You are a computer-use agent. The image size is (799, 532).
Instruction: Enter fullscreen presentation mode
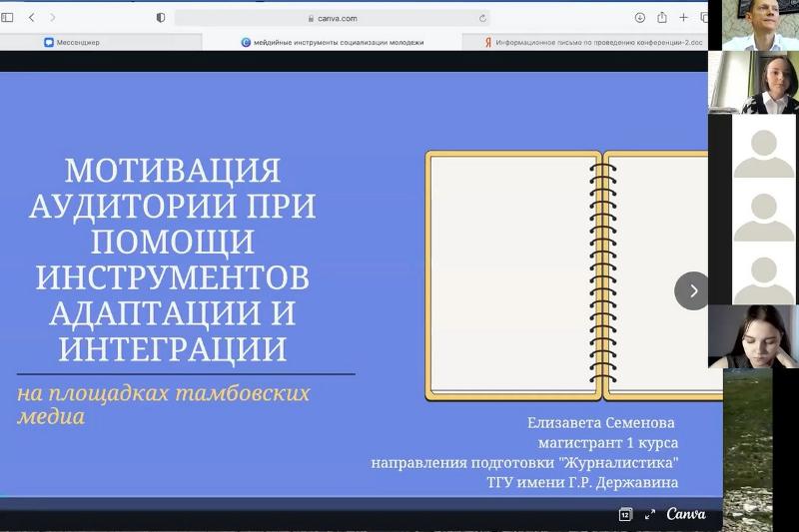650,514
